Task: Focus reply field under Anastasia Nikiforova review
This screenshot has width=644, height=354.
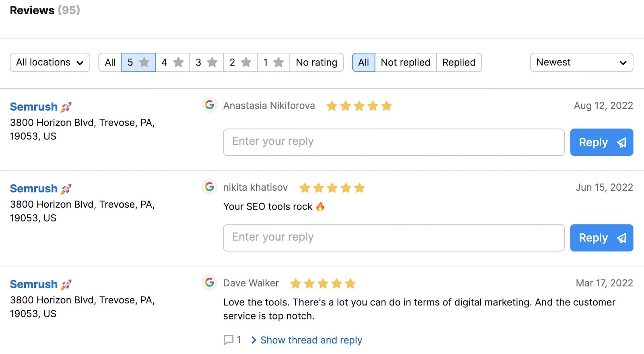Action: 394,142
